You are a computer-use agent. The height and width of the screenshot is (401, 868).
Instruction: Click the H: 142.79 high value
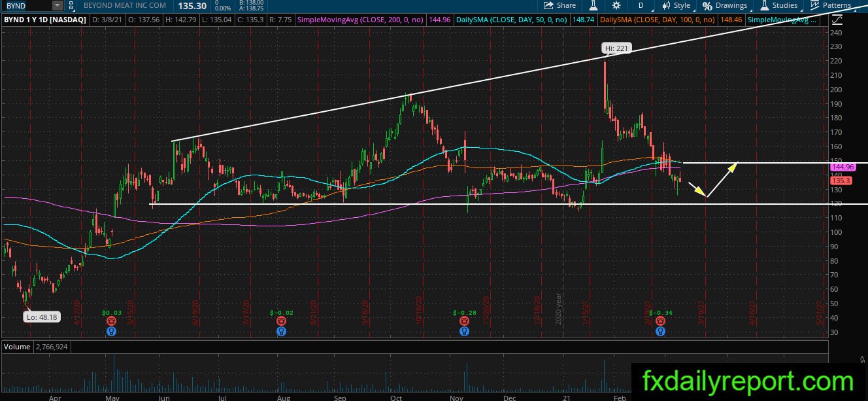click(180, 20)
